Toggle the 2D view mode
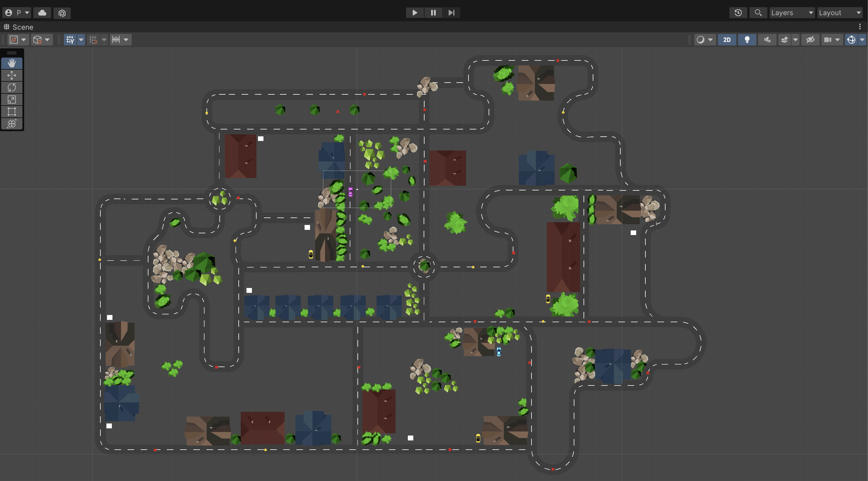This screenshot has height=481, width=868. coord(727,40)
